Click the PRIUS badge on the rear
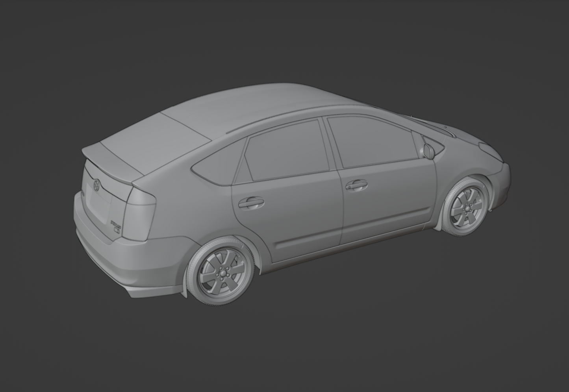 tap(115, 224)
